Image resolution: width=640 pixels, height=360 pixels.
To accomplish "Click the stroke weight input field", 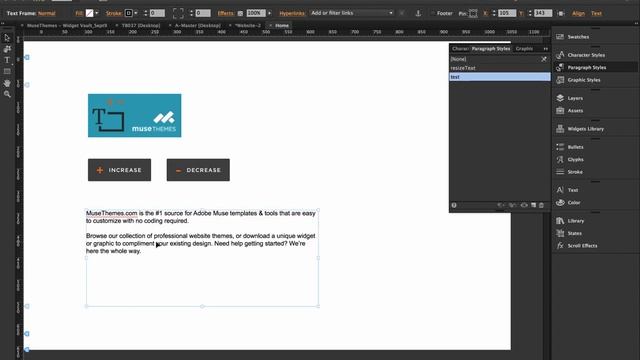I will coord(157,13).
